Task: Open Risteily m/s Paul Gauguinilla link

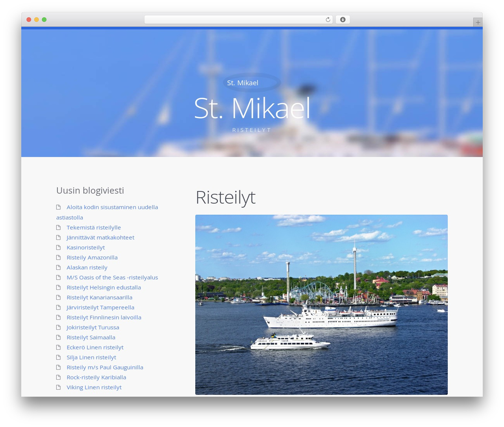Action: click(105, 367)
